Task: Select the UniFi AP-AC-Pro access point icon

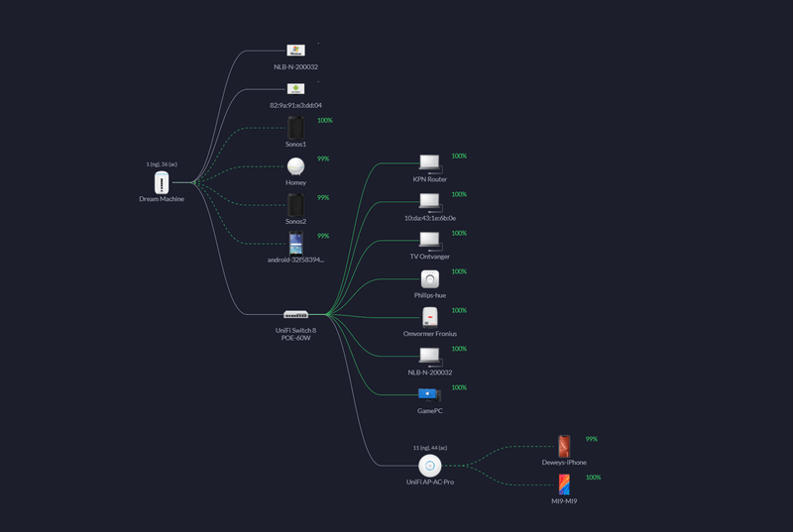Action: [430, 466]
